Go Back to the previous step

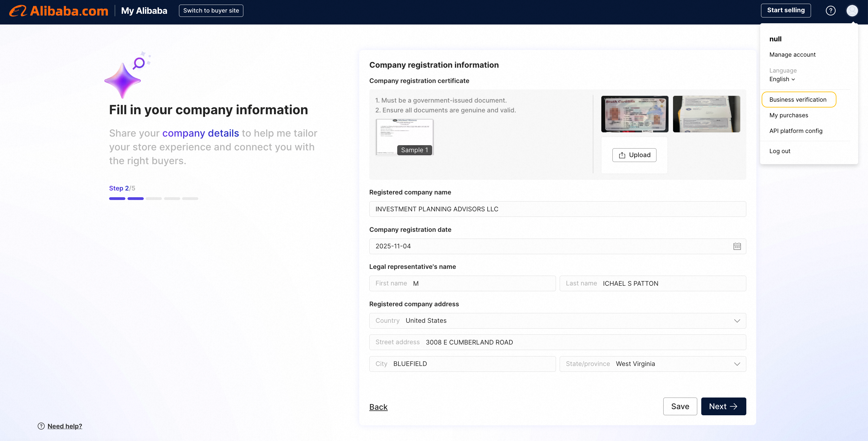[x=379, y=407]
